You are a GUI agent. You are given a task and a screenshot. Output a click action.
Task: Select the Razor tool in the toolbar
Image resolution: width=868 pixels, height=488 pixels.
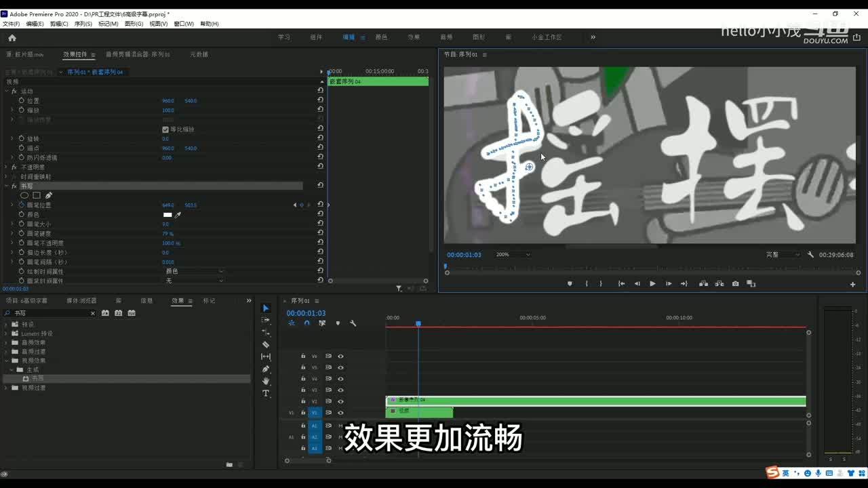click(266, 344)
